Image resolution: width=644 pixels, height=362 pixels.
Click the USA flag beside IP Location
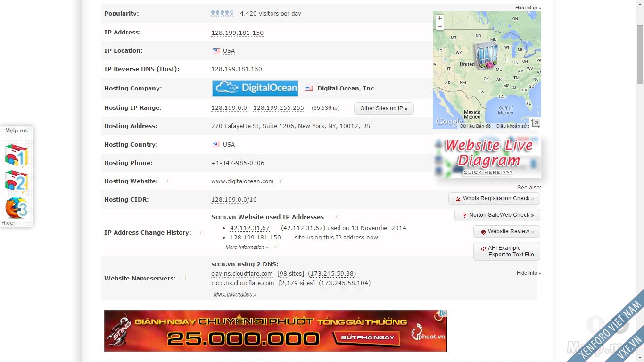click(x=216, y=51)
